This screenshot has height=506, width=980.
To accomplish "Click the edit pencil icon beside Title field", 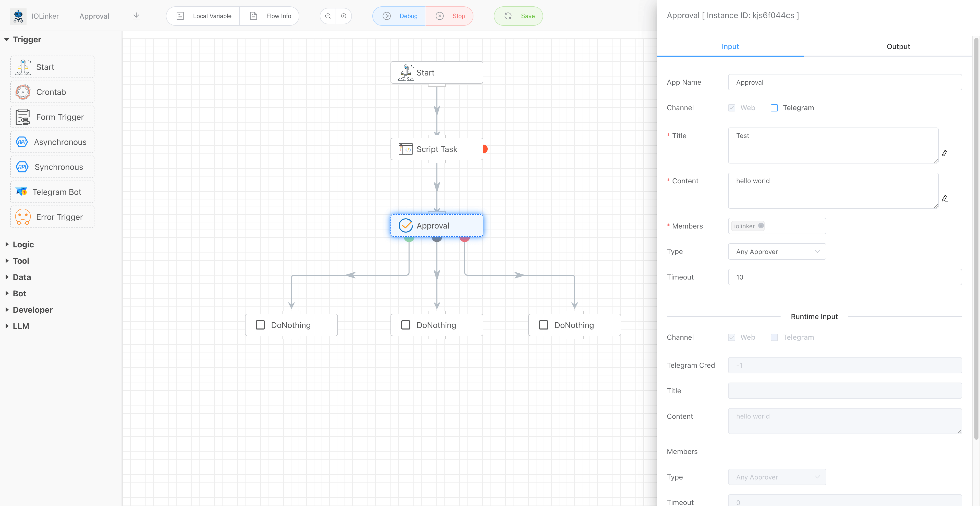I will pos(945,153).
